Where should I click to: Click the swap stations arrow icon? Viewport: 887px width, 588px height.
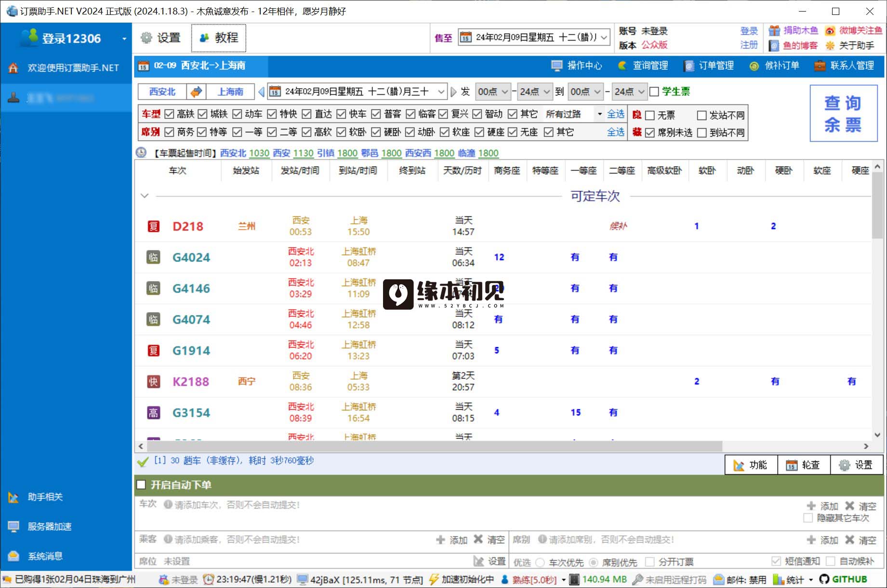pos(196,91)
